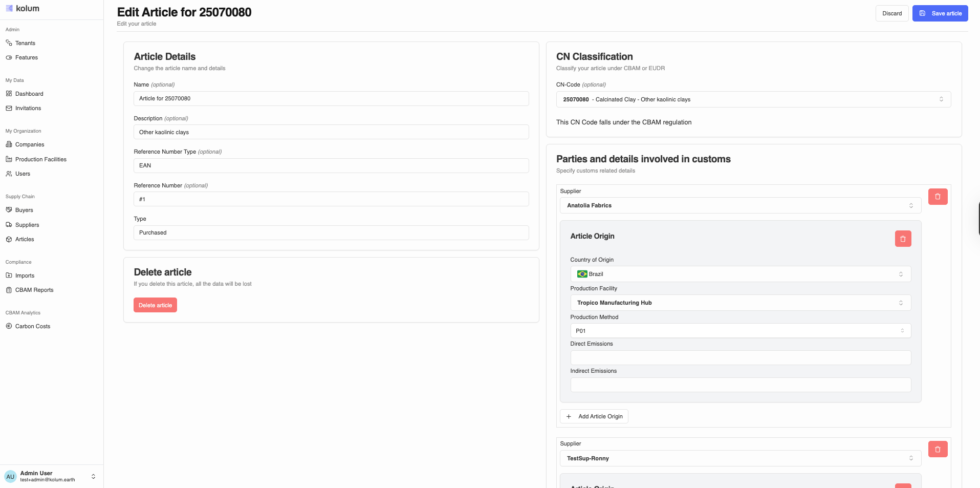Go to Suppliers in the sidebar
This screenshot has width=980, height=488.
pyautogui.click(x=27, y=225)
